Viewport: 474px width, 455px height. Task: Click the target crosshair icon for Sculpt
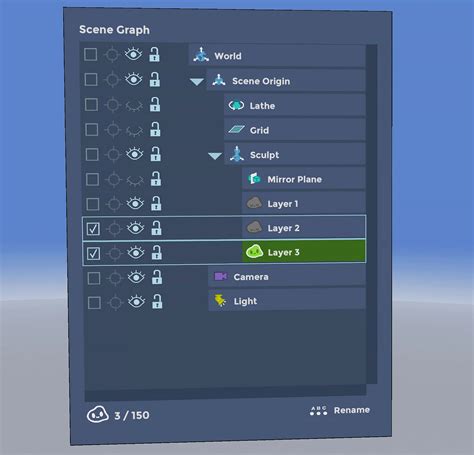tap(113, 155)
